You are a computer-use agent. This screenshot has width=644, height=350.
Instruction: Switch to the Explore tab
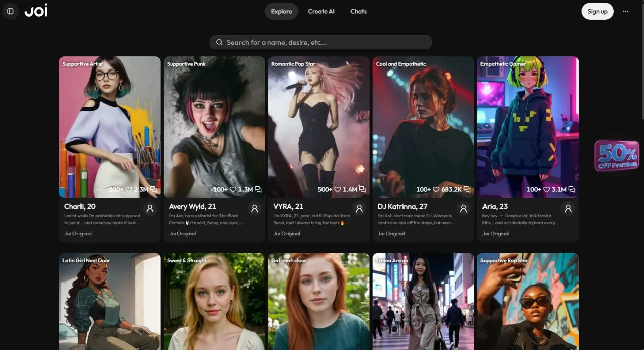tap(282, 11)
